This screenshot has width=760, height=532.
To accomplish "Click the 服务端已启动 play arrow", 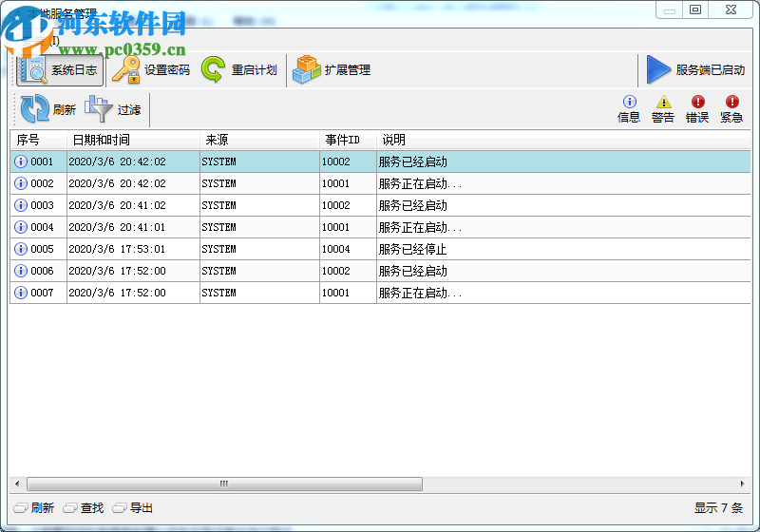I will (657, 69).
